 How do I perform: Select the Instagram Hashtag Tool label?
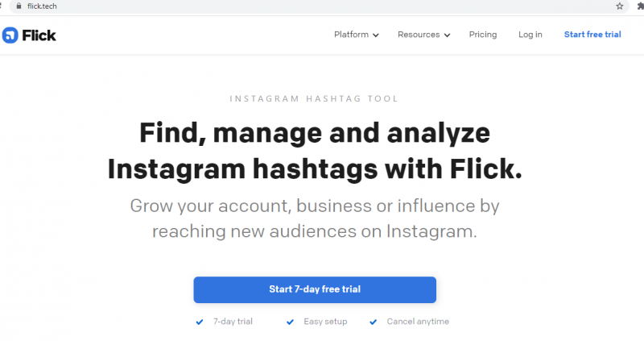[314, 98]
